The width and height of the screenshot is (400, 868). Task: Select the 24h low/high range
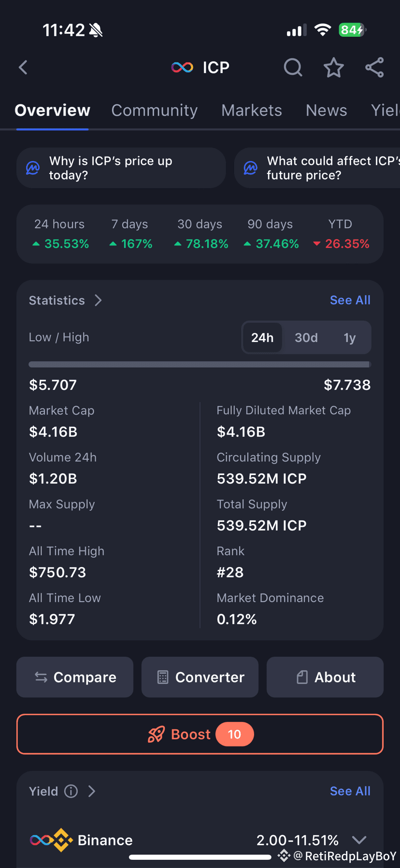[262, 337]
